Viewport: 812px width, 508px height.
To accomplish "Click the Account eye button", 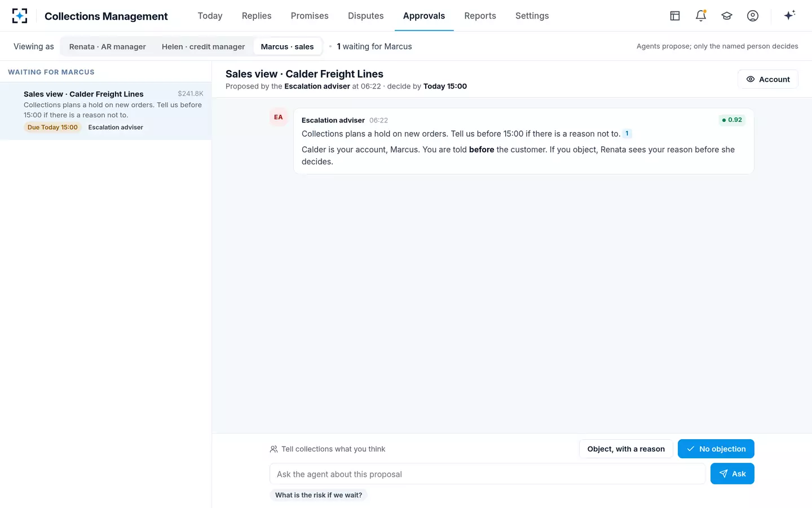I will pos(768,79).
